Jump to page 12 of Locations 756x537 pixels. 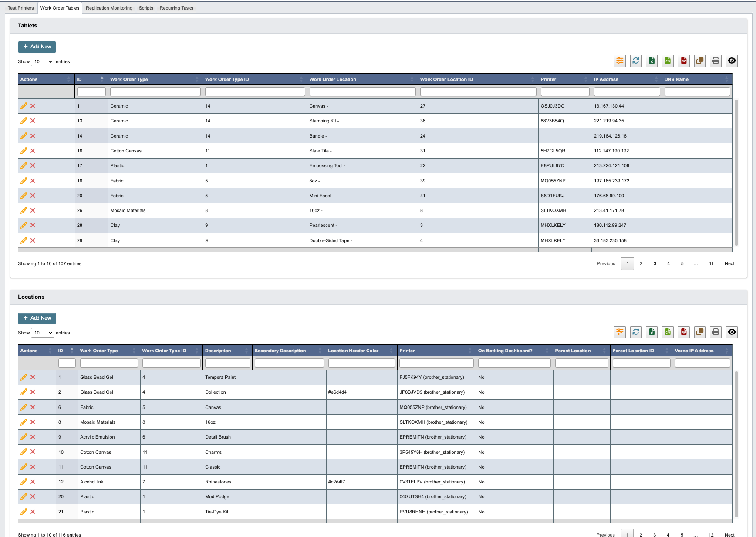[711, 535]
